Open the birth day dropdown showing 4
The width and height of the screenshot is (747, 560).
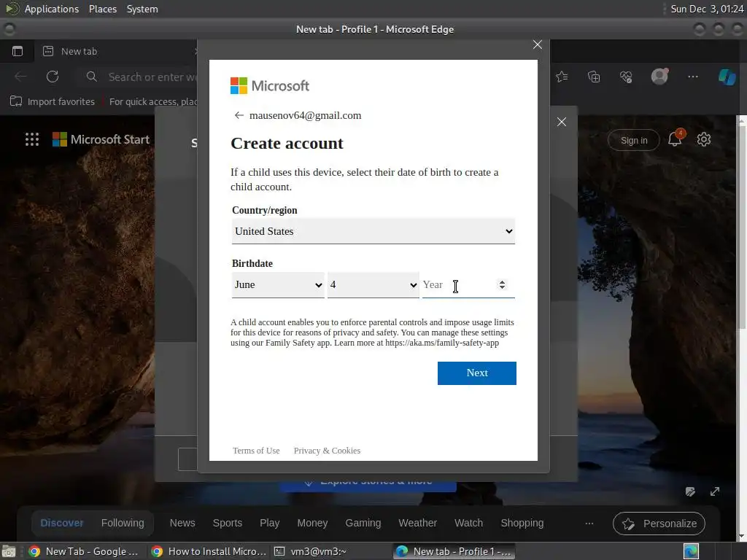pos(373,285)
